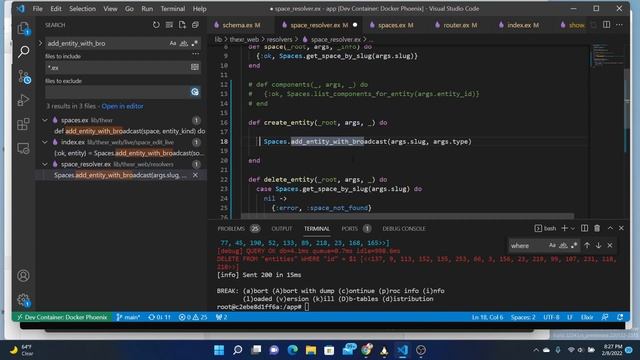The height and width of the screenshot is (360, 640).
Task: Open Run and Debug view
Action: pos(23,100)
